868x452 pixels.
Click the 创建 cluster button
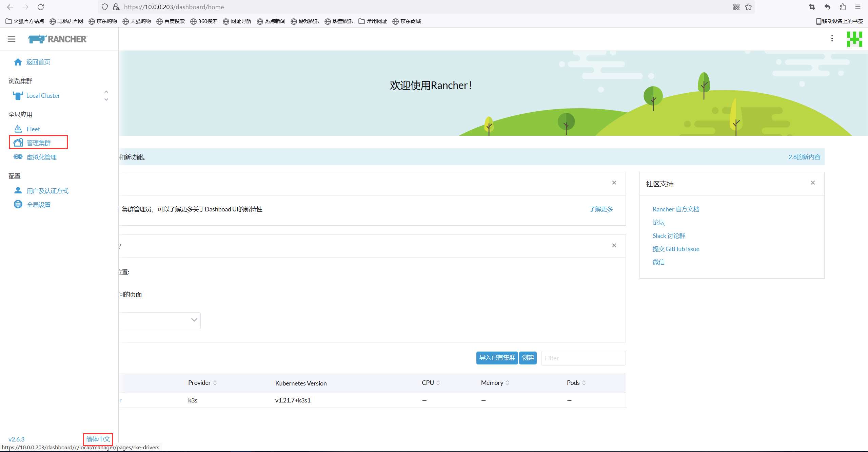click(528, 358)
